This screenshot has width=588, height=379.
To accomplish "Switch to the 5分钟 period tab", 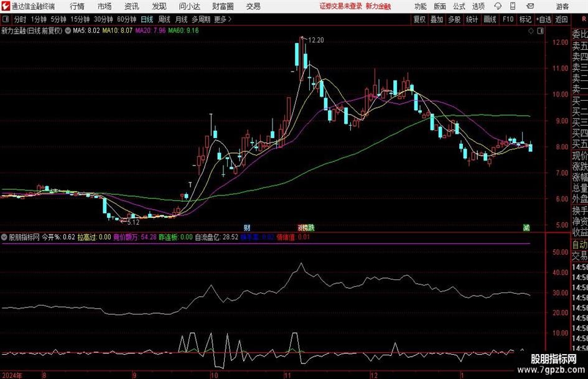I will pyautogui.click(x=58, y=19).
